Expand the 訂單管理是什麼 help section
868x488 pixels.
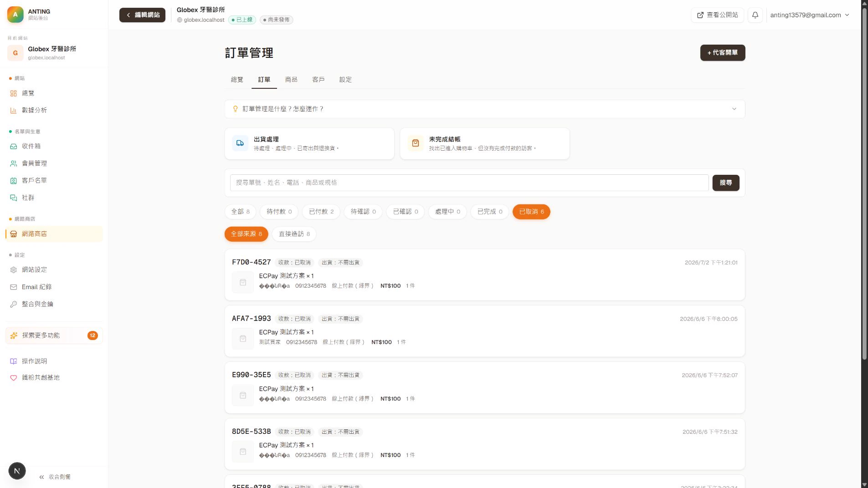point(485,109)
